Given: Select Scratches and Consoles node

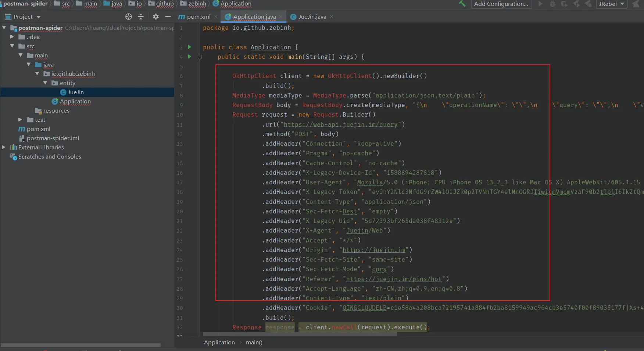Looking at the screenshot, I should coord(50,156).
